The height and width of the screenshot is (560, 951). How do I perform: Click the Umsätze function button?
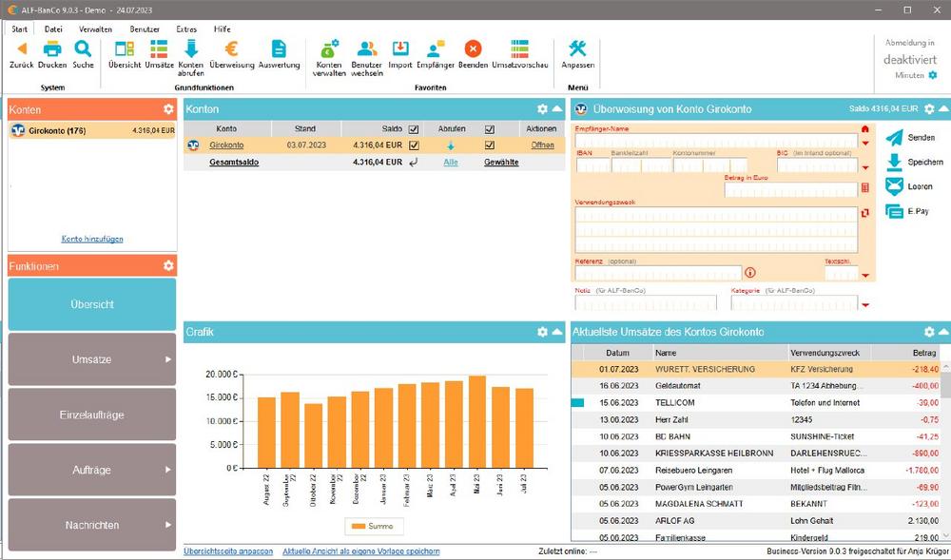tap(92, 359)
